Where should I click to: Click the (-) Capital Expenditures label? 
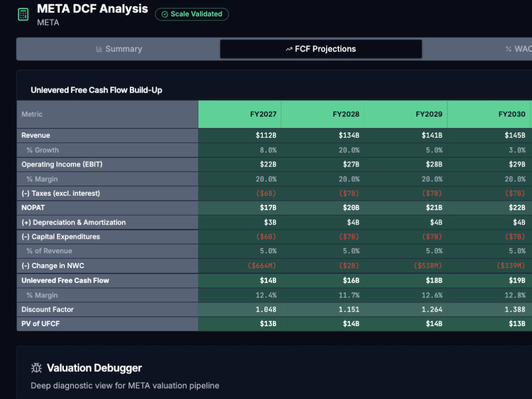61,237
